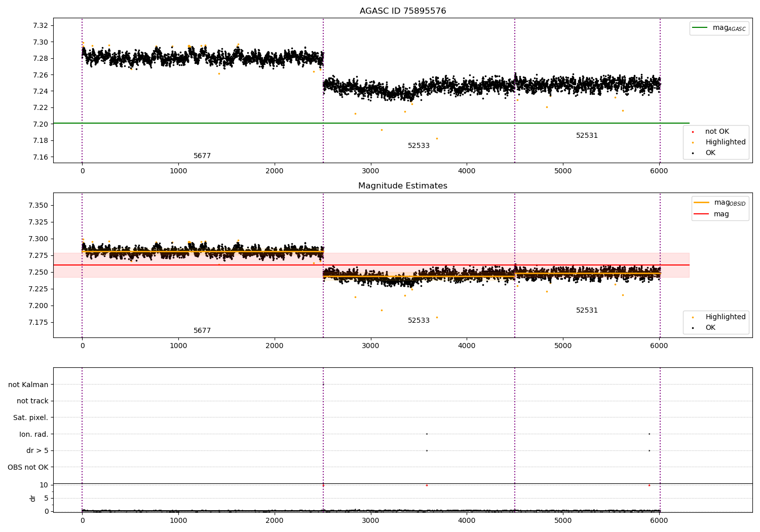Click obsid label 52531 in the top plot
Image resolution: width=760 pixels, height=532 pixels.
(x=587, y=136)
